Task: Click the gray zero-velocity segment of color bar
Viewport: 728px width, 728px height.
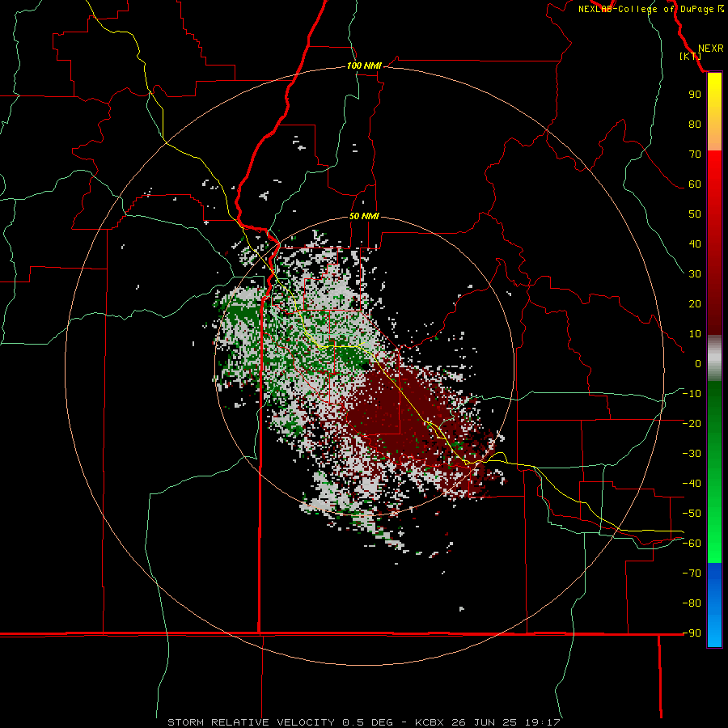Action: tap(714, 358)
